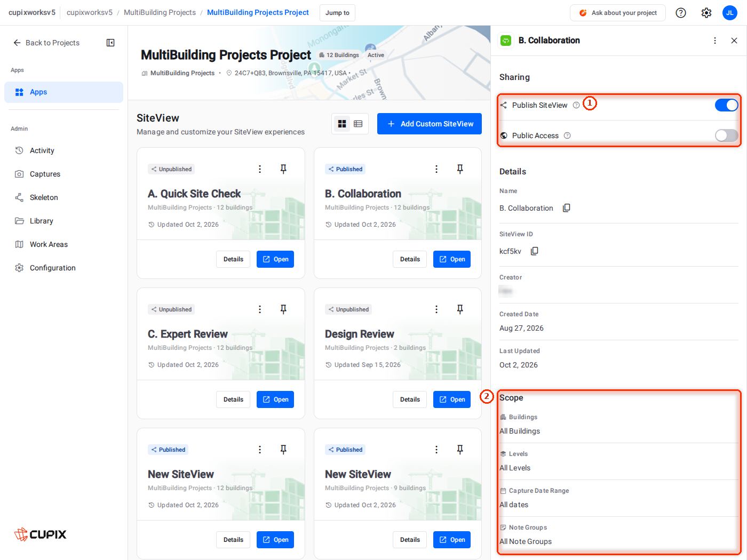The width and height of the screenshot is (747, 560).
Task: Open A. Quick Site Check SiteView
Action: pyautogui.click(x=275, y=259)
